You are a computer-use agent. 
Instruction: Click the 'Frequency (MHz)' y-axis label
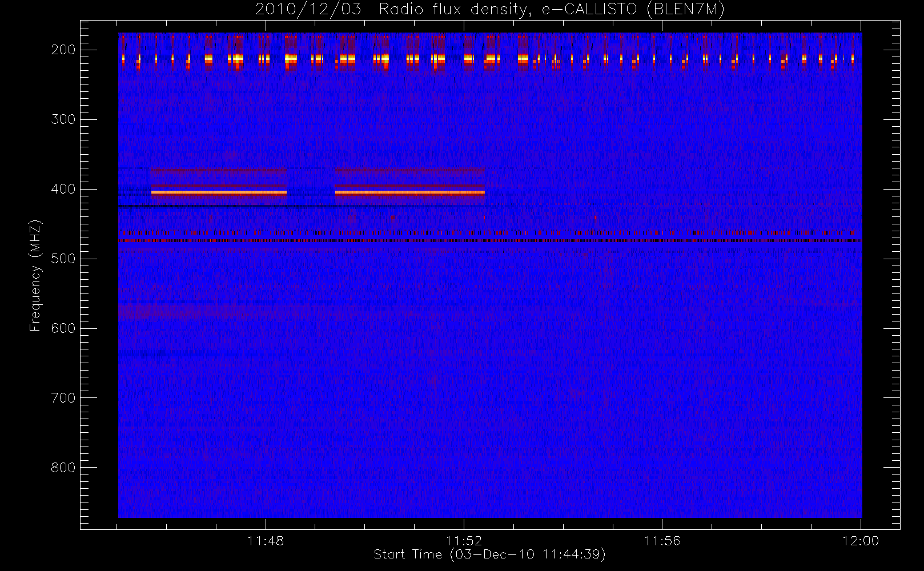tap(35, 275)
